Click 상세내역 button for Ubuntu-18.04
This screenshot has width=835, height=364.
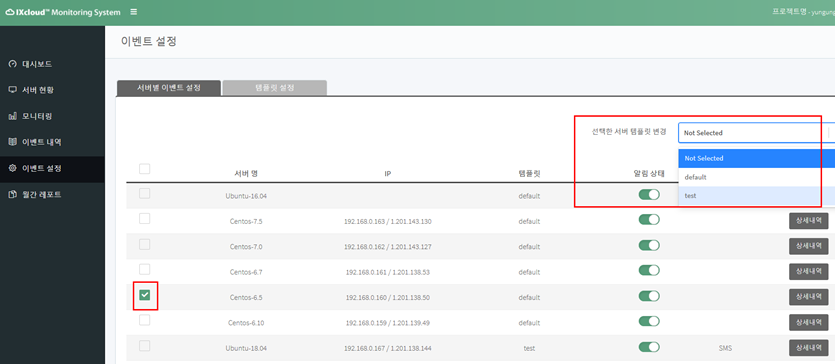click(808, 348)
